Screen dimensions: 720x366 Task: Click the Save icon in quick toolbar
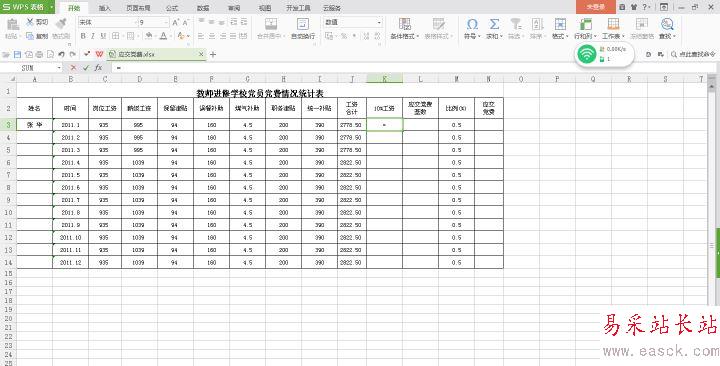17,54
